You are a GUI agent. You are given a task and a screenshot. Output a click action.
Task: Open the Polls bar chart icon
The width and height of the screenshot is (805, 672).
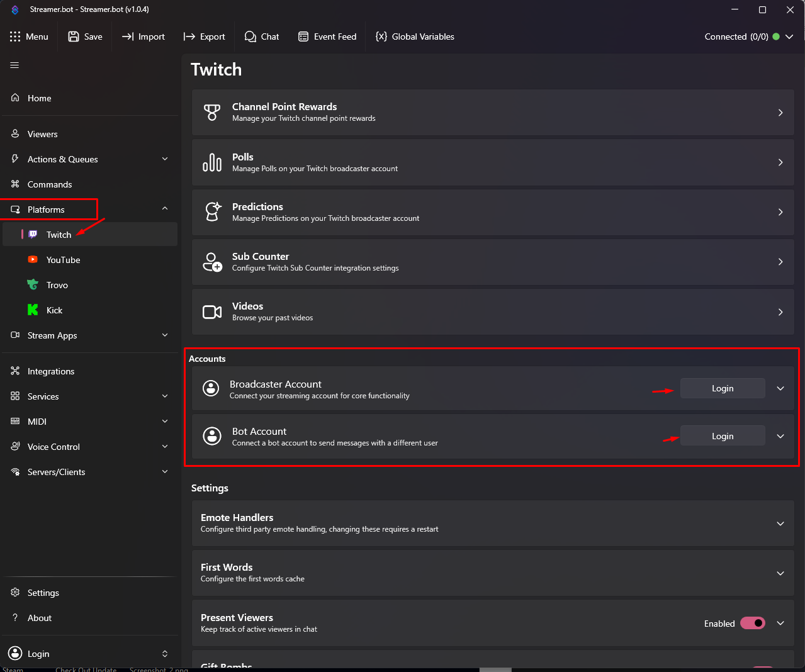(x=212, y=162)
